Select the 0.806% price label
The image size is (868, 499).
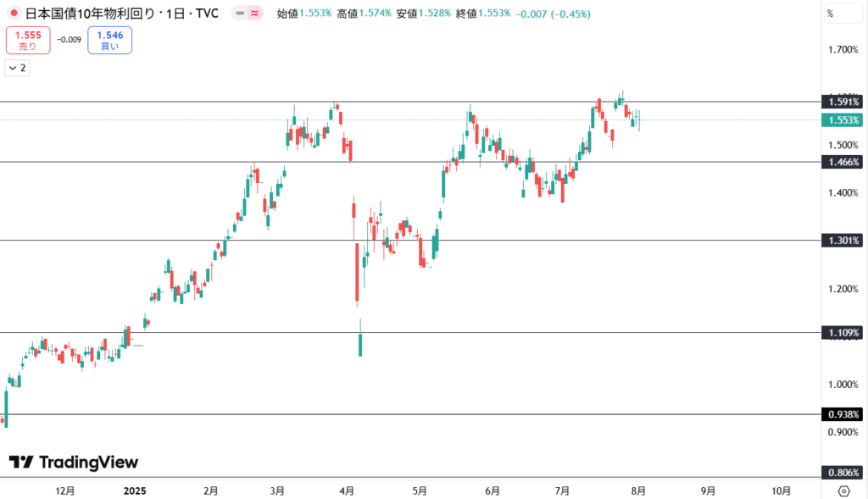(843, 473)
